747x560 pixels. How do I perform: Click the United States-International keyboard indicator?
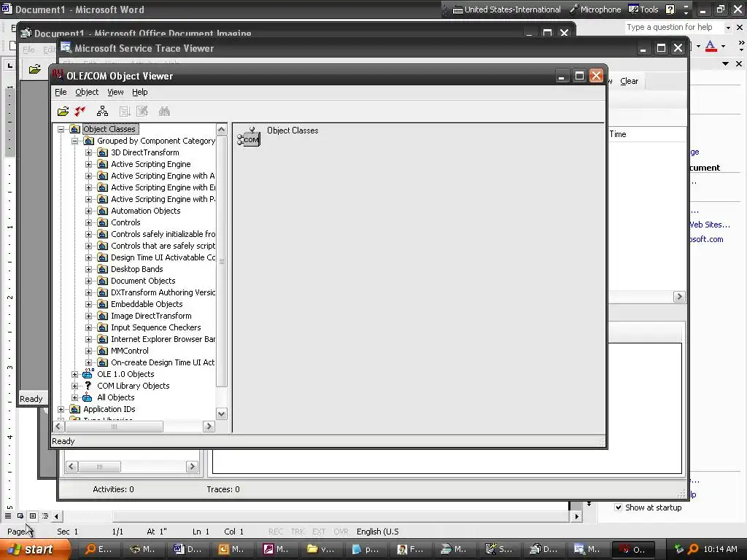click(506, 9)
